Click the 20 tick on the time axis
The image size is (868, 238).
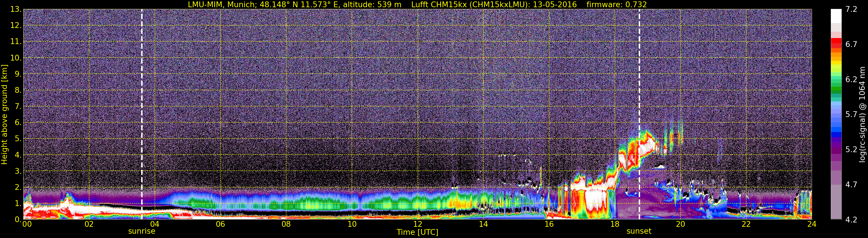click(680, 224)
